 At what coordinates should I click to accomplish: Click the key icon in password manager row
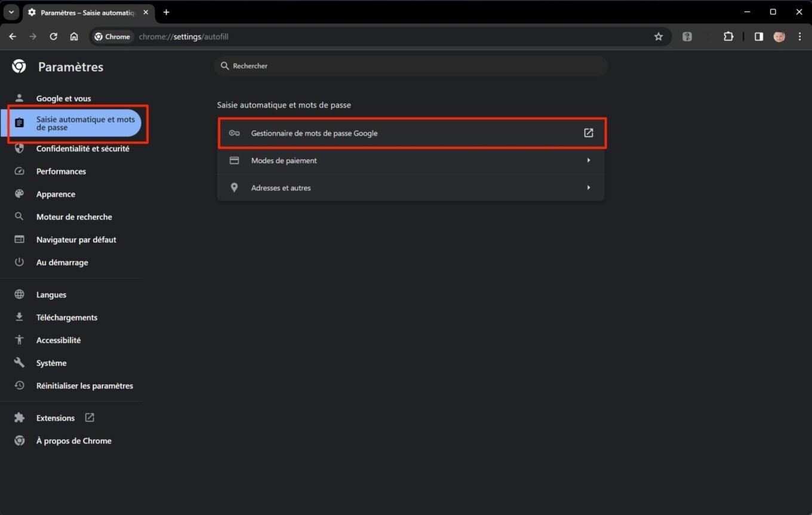(x=235, y=133)
